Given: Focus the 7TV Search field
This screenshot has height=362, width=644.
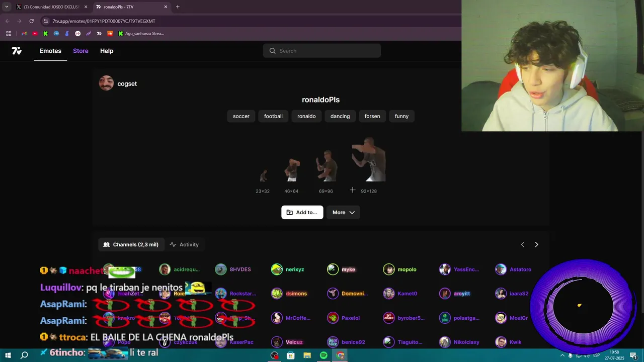Looking at the screenshot, I should point(322,51).
